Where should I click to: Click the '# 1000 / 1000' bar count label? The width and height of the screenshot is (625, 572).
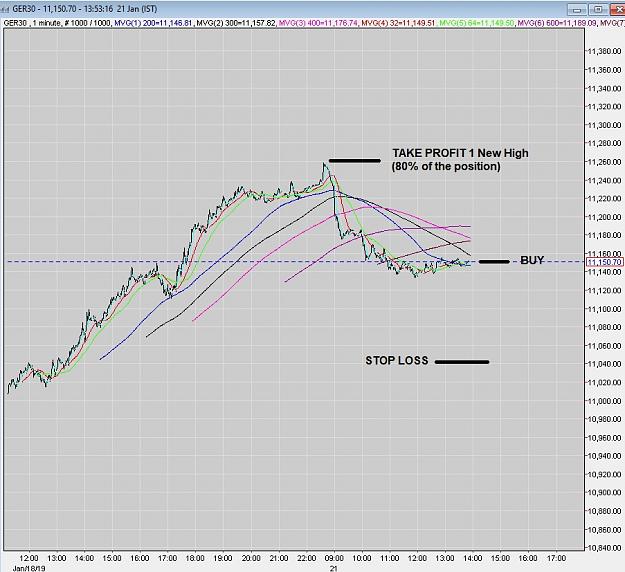(86, 23)
